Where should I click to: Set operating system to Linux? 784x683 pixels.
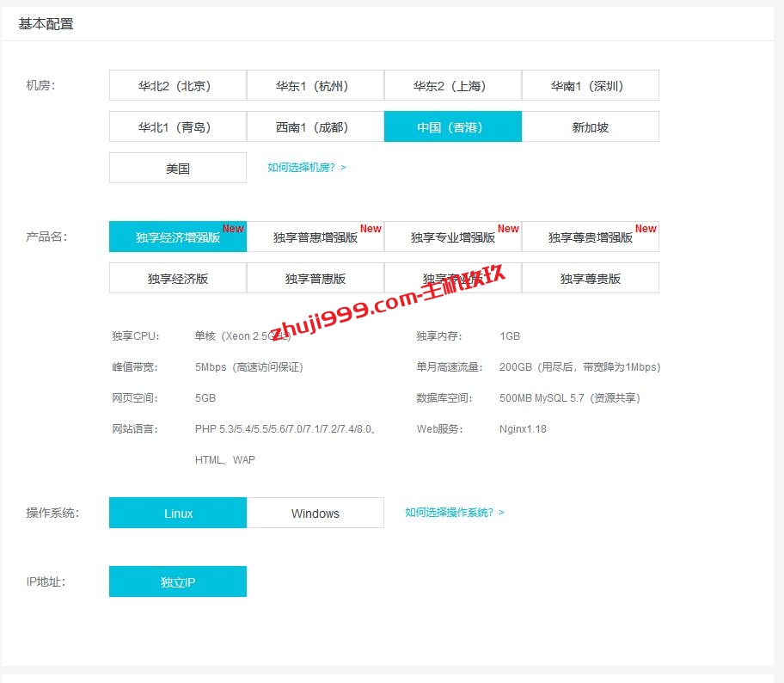click(177, 513)
